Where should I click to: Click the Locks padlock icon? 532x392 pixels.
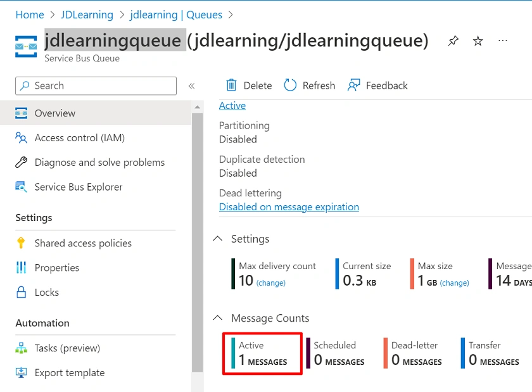[21, 292]
